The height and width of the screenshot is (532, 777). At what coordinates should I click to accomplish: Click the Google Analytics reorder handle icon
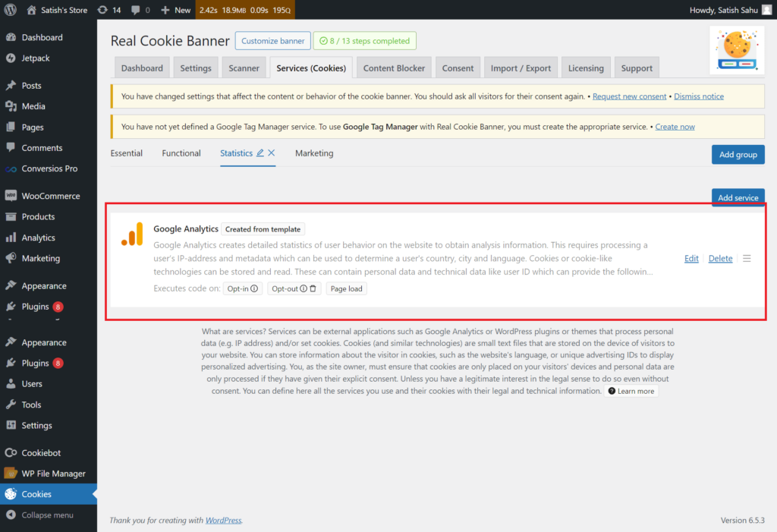(x=747, y=258)
